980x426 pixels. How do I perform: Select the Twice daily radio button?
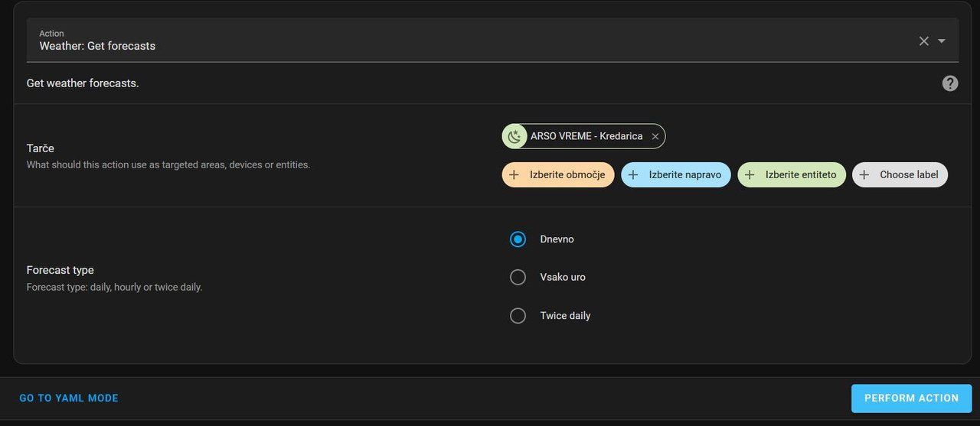point(518,315)
